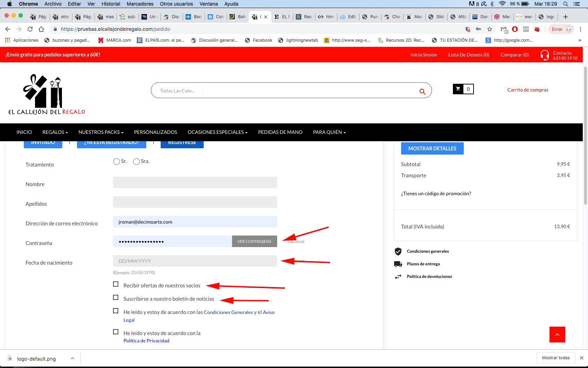Expand the REGALOS dropdown menu
Image resolution: width=588 pixels, height=368 pixels.
55,132
